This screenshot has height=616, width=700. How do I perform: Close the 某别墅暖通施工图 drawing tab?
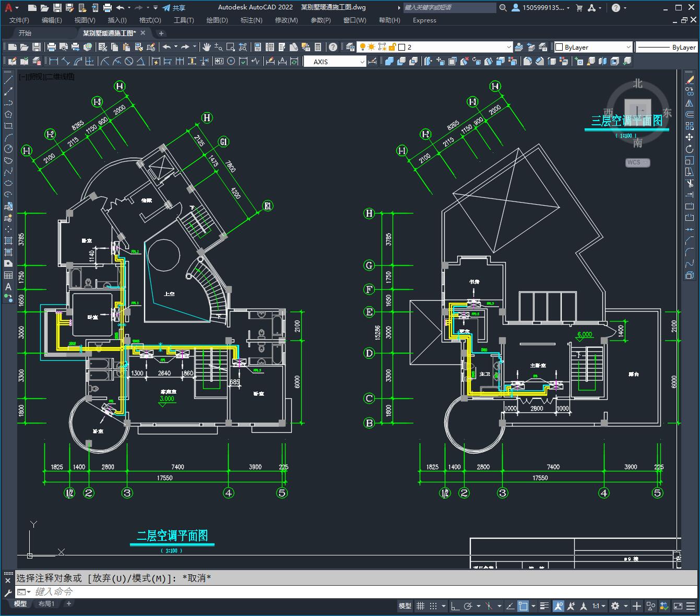(143, 33)
